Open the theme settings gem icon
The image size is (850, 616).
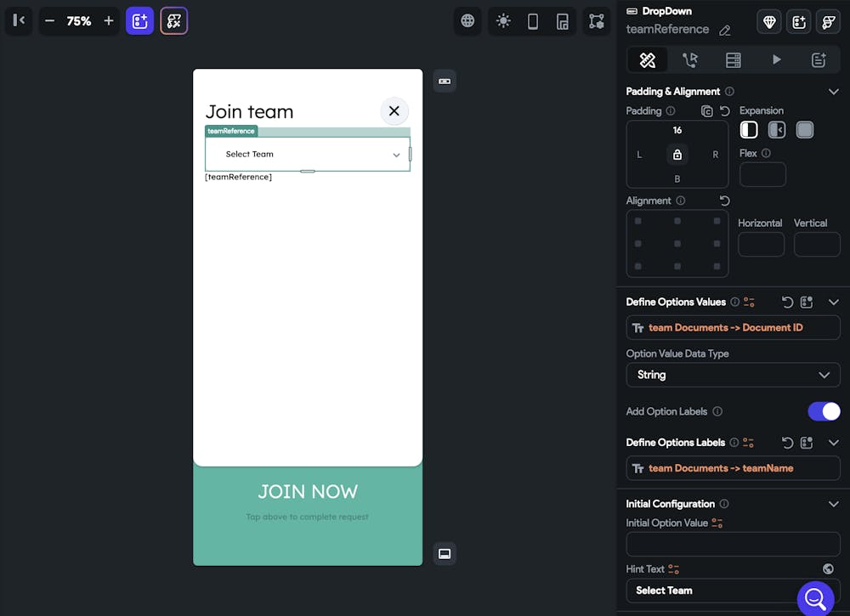(768, 21)
